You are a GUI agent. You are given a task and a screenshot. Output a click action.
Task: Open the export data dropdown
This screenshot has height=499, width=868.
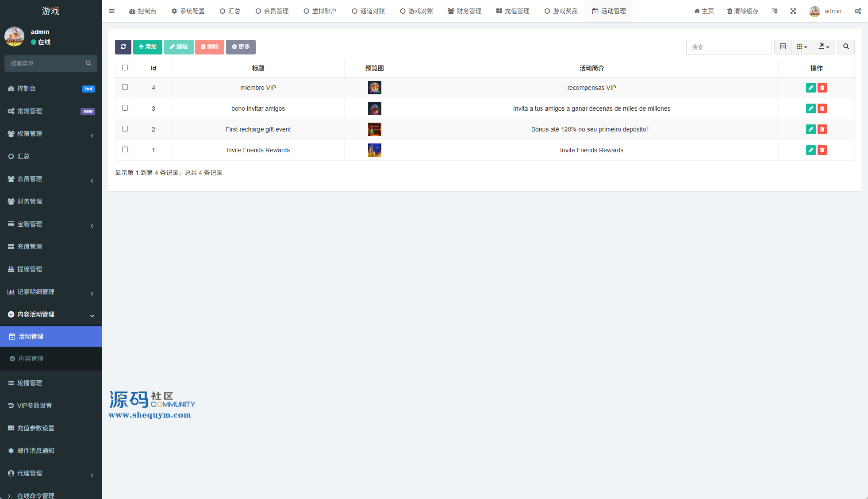[x=823, y=47]
